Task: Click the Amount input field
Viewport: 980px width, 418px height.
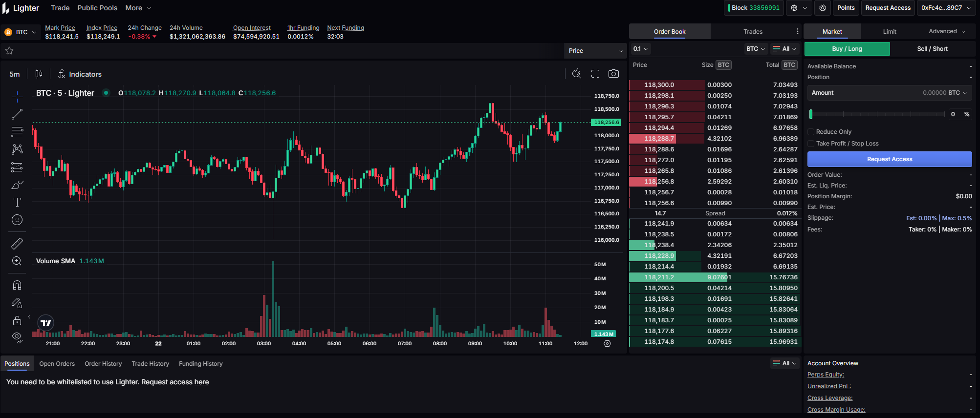Action: point(890,93)
